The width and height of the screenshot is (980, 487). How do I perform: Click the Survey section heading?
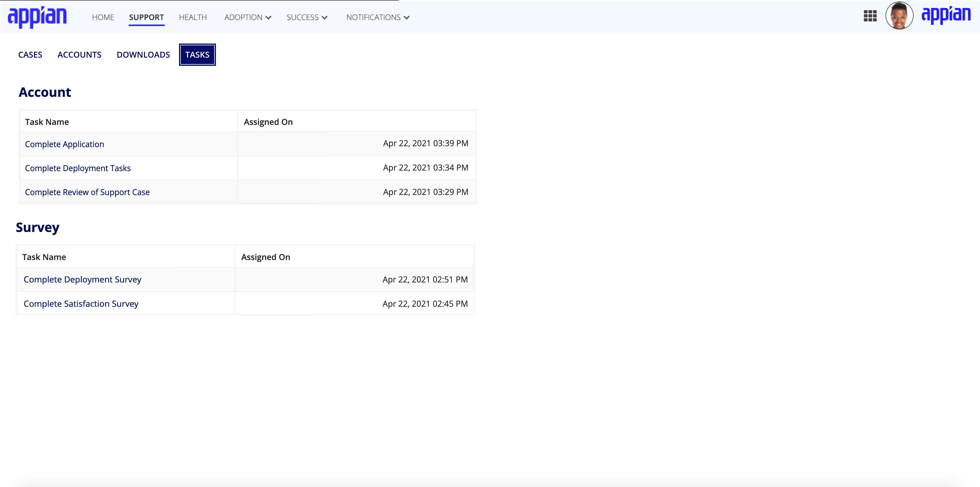(x=38, y=228)
